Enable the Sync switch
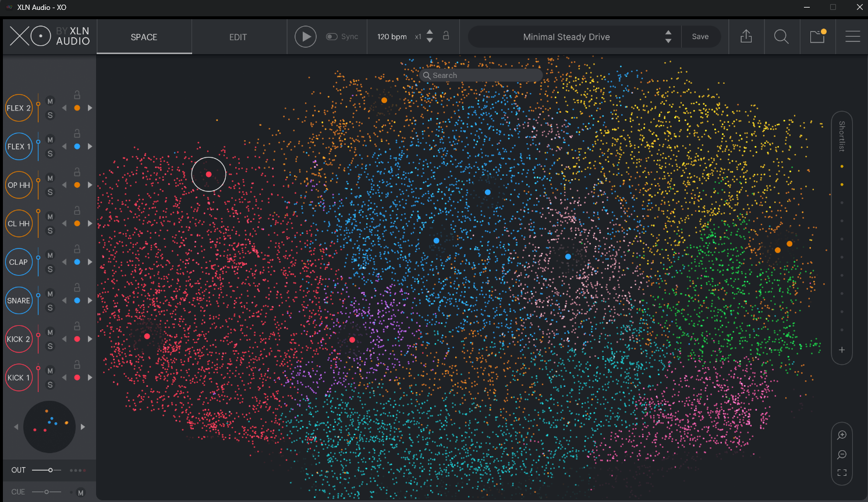Viewport: 868px width, 502px height. [332, 37]
